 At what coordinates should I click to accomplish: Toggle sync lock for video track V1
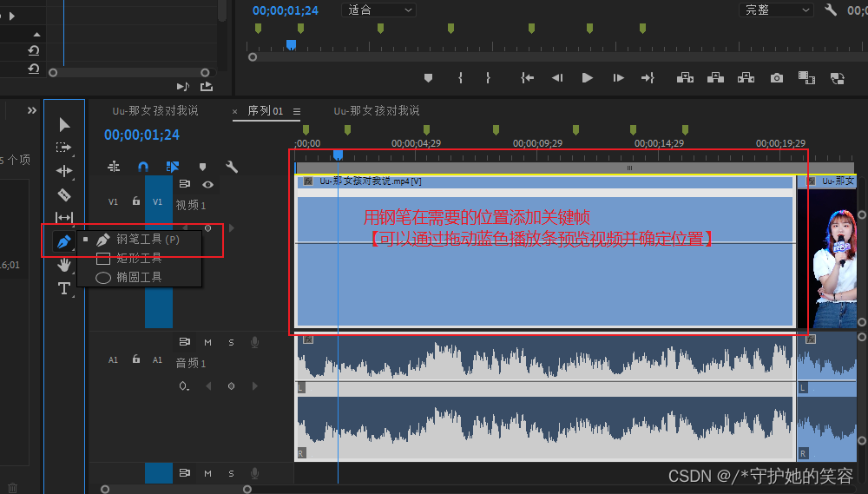[184, 184]
